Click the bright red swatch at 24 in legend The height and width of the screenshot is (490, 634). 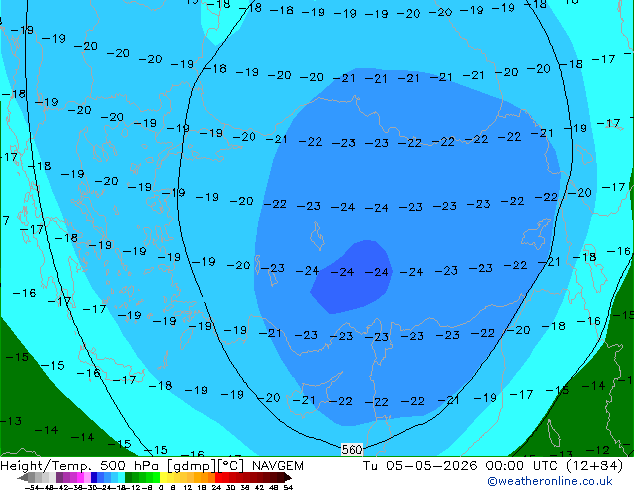pos(218,477)
